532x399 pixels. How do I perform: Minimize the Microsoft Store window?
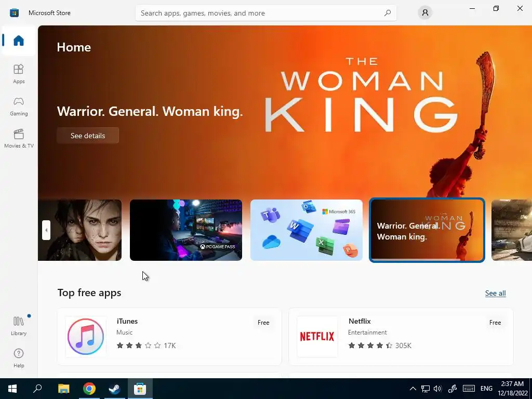point(472,8)
